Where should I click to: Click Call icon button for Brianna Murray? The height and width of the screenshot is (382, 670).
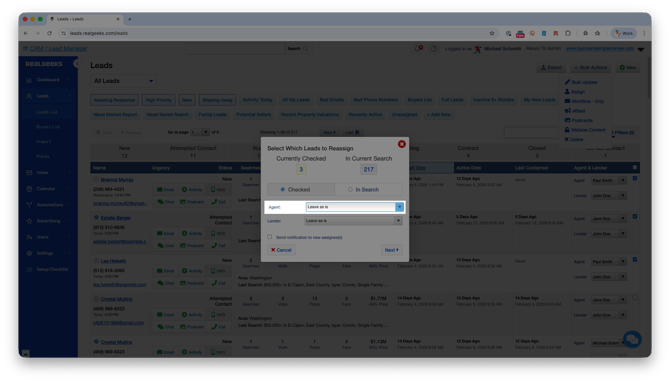coord(218,202)
